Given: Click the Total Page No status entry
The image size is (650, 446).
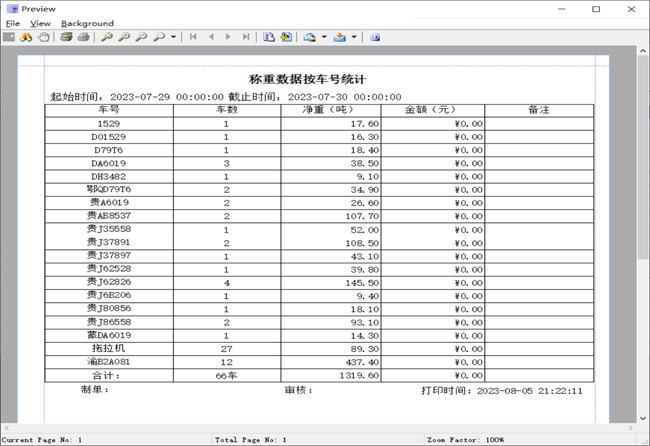Looking at the screenshot, I should (251, 440).
